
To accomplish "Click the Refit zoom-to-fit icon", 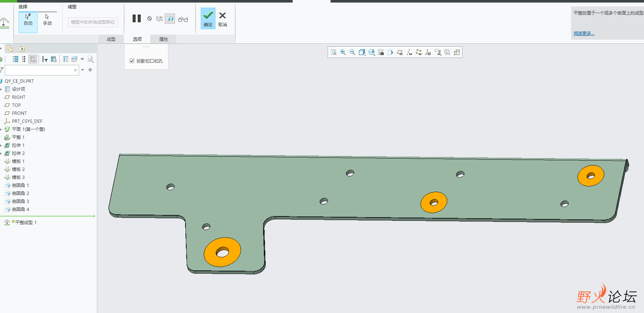I will 333,52.
